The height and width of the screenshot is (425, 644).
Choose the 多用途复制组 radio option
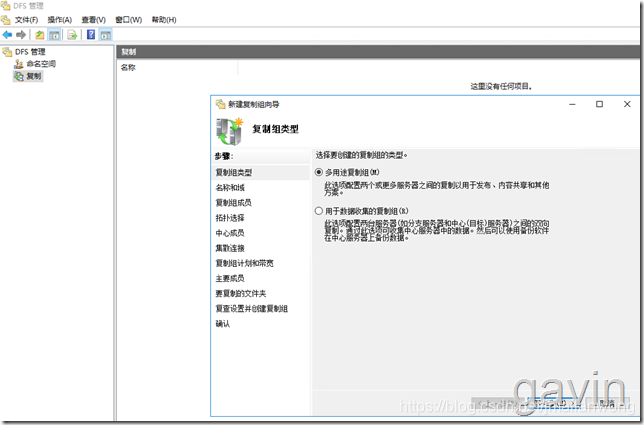[319, 172]
